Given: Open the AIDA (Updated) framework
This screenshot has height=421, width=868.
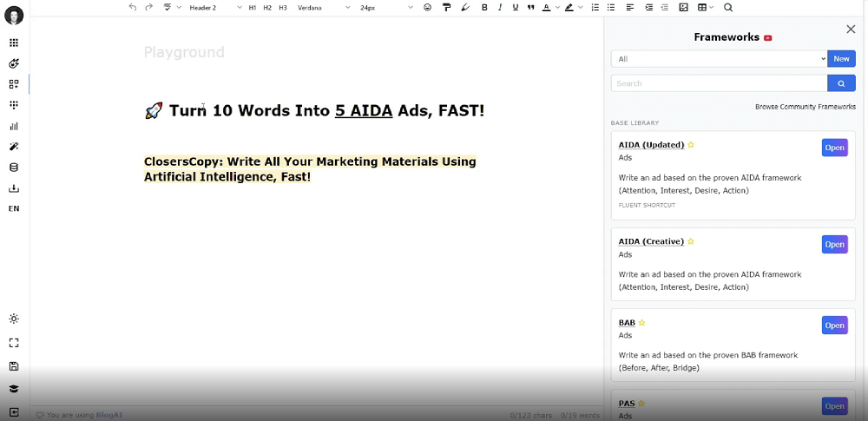Looking at the screenshot, I should click(834, 148).
